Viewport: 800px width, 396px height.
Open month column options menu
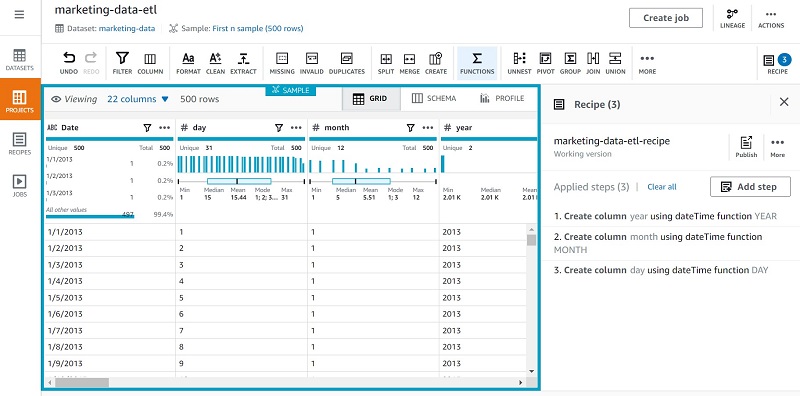coord(428,128)
